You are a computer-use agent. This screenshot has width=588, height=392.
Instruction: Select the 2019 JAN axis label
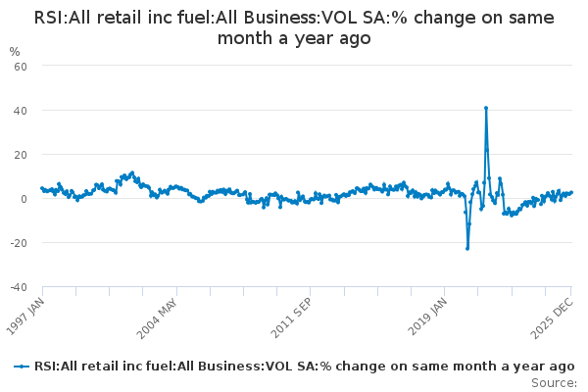[428, 317]
